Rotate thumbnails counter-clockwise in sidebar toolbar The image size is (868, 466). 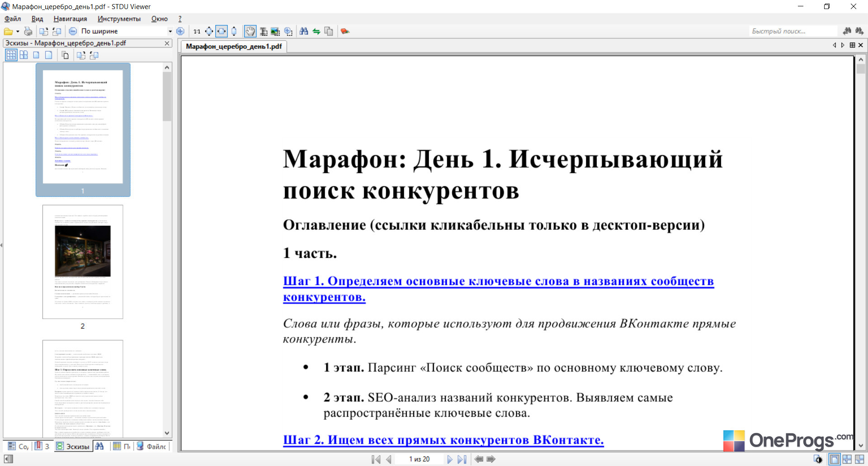pyautogui.click(x=94, y=55)
